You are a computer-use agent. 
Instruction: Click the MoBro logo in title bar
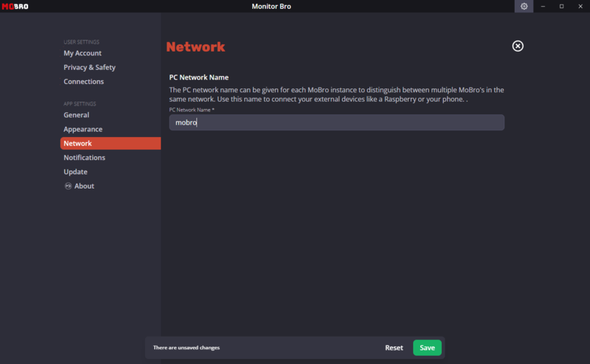(15, 7)
